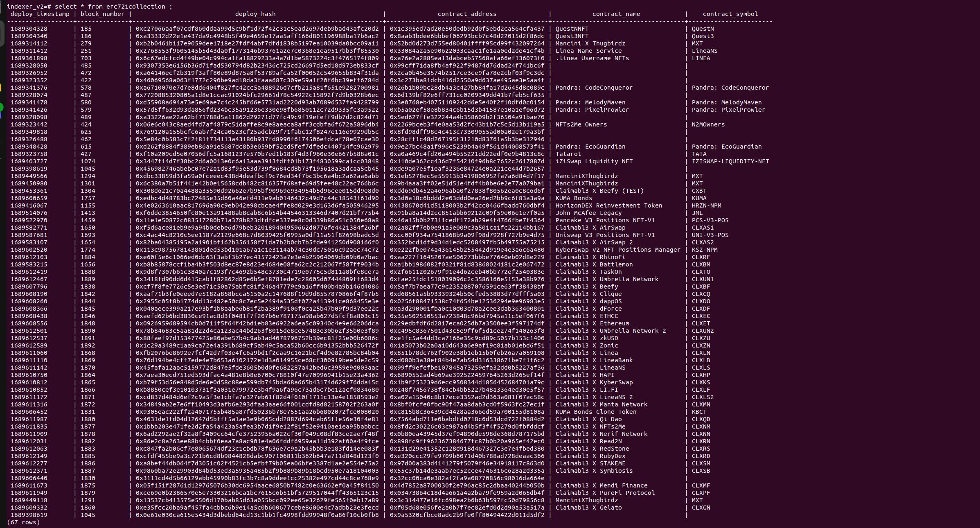The image size is (980, 528).
Task: Select block number 1757
Action: tap(88, 198)
